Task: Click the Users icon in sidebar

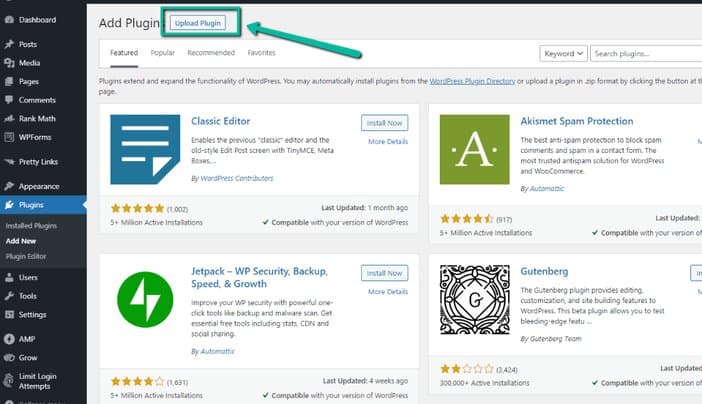Action: coord(9,277)
